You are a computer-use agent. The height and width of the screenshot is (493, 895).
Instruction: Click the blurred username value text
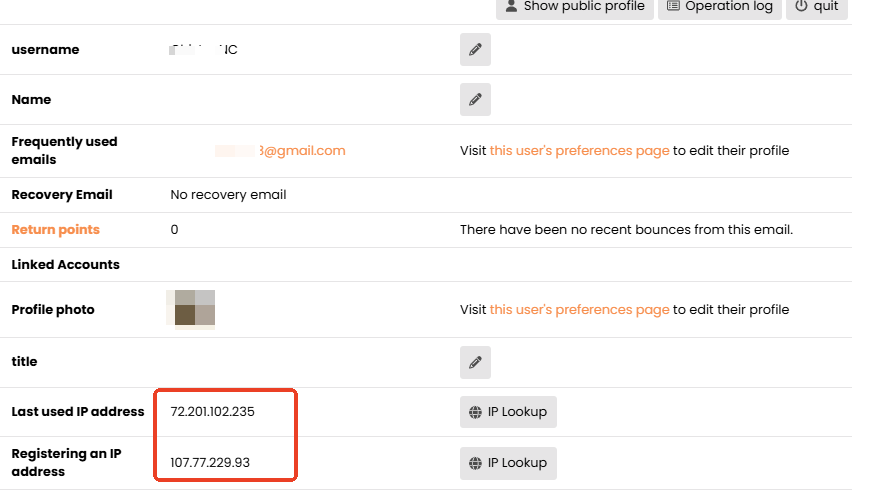pyautogui.click(x=204, y=50)
